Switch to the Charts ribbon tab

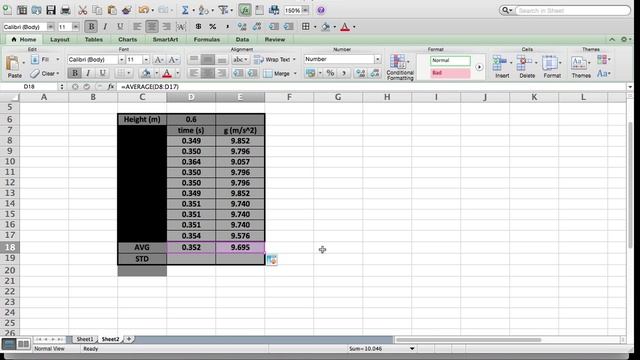click(127, 39)
